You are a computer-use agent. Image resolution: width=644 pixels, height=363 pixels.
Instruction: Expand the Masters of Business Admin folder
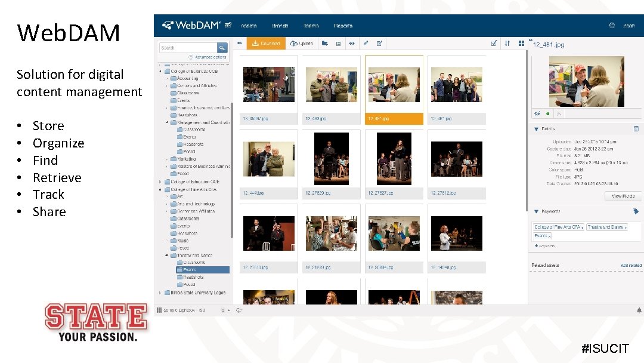(x=167, y=167)
